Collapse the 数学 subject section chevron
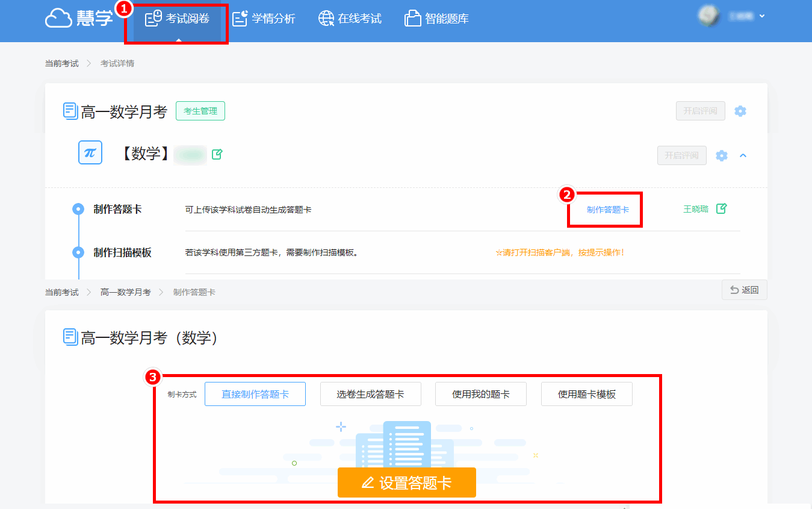Image resolution: width=812 pixels, height=509 pixels. pyautogui.click(x=743, y=155)
